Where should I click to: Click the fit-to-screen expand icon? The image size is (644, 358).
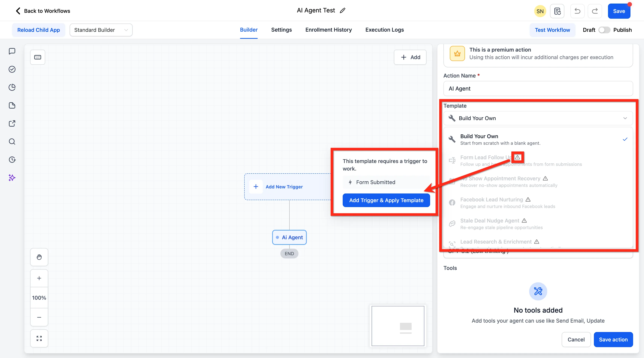(x=39, y=338)
